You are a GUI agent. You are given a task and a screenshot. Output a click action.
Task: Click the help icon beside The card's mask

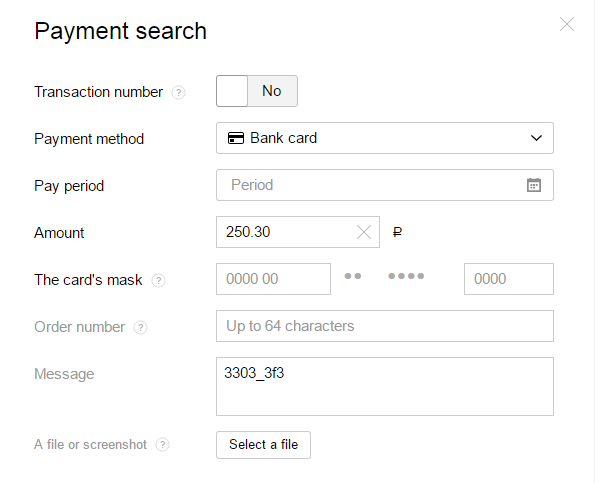tap(158, 280)
